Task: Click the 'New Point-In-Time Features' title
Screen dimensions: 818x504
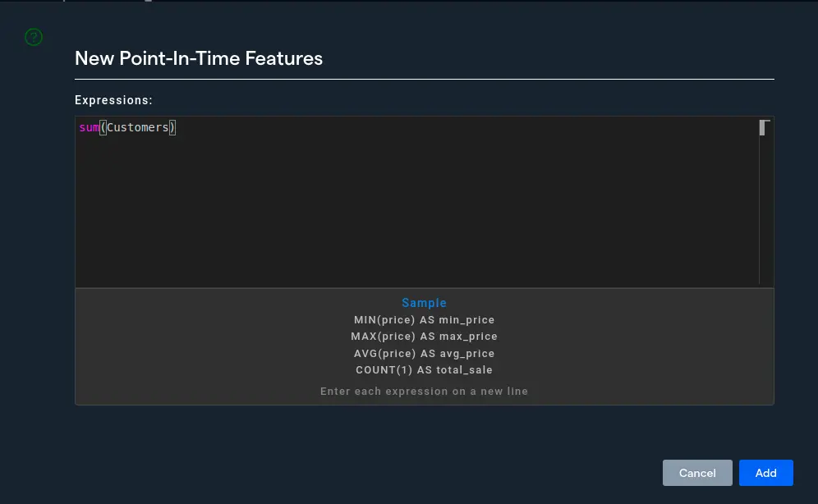Action: coord(198,58)
